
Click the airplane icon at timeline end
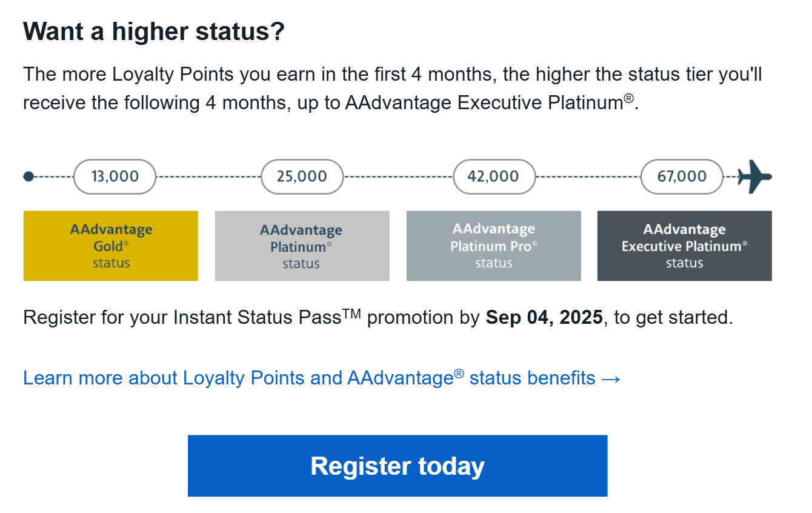click(755, 176)
